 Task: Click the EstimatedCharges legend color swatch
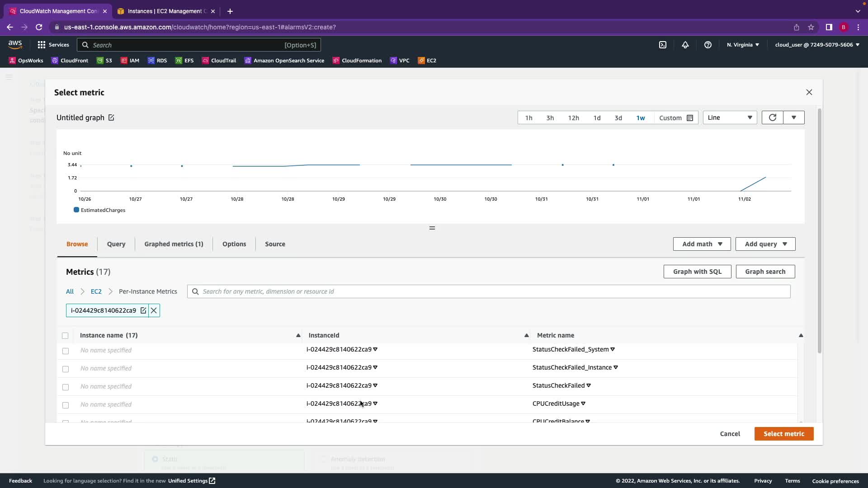[x=76, y=210]
